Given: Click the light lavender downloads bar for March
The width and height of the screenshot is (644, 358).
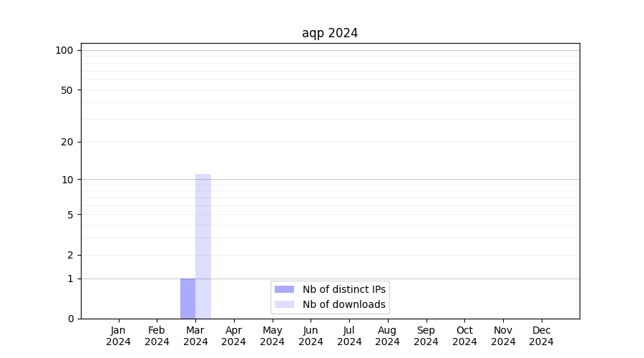Looking at the screenshot, I should [203, 246].
